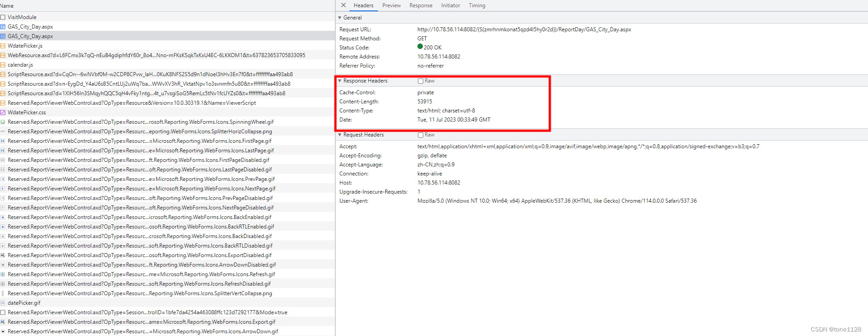Click the Connection value keep-alive
This screenshot has height=336, width=868.
430,174
